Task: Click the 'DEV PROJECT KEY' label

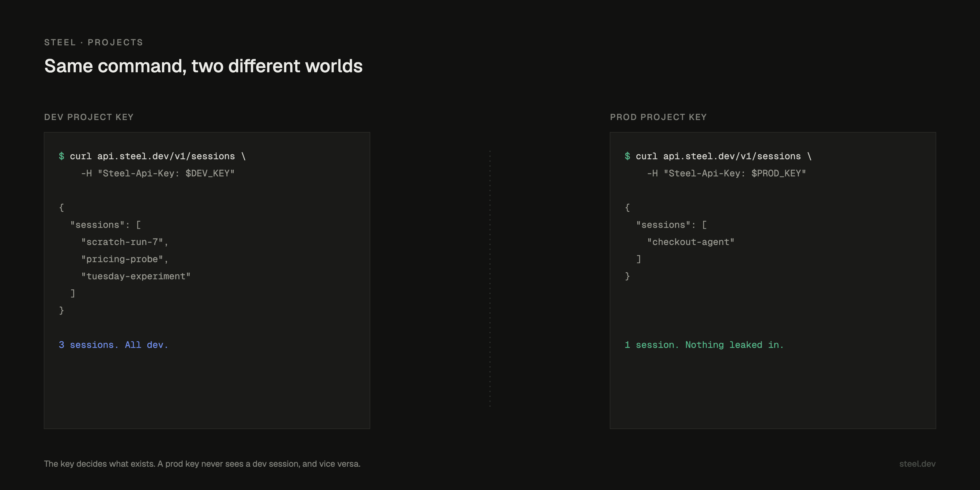Action: 89,117
